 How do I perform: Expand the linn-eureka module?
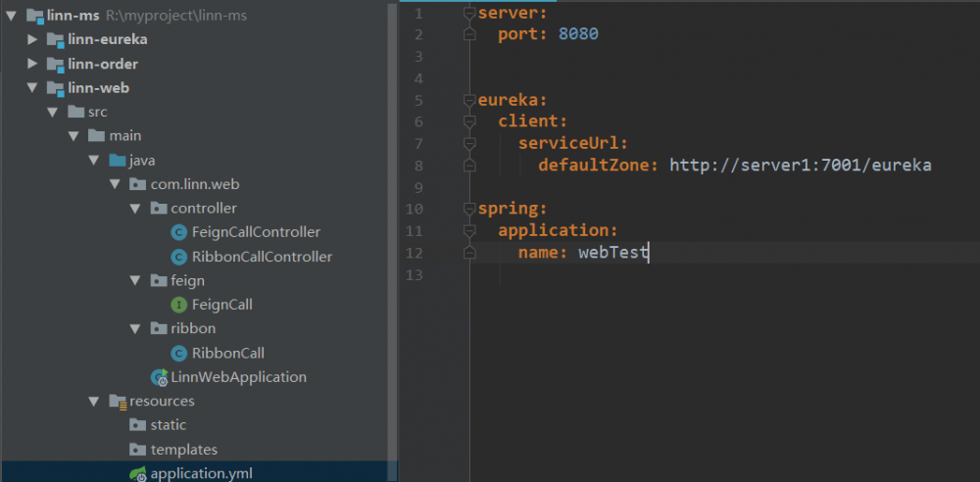pos(32,39)
